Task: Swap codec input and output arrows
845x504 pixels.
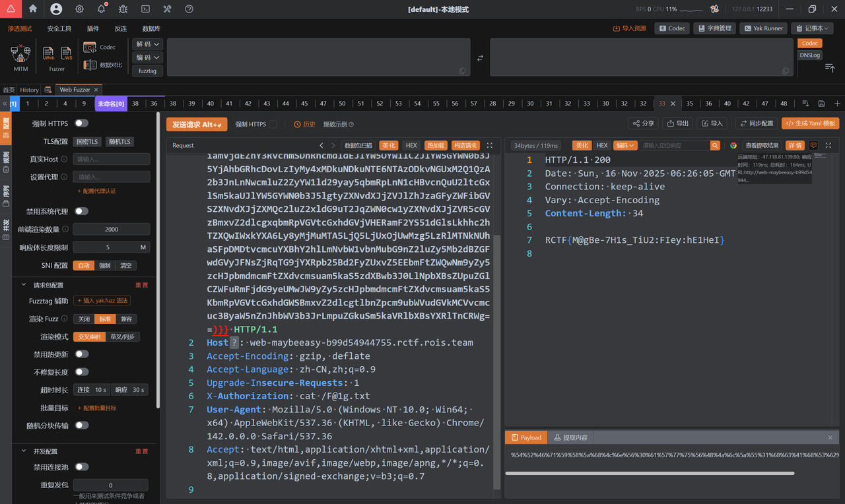Action: [x=480, y=58]
